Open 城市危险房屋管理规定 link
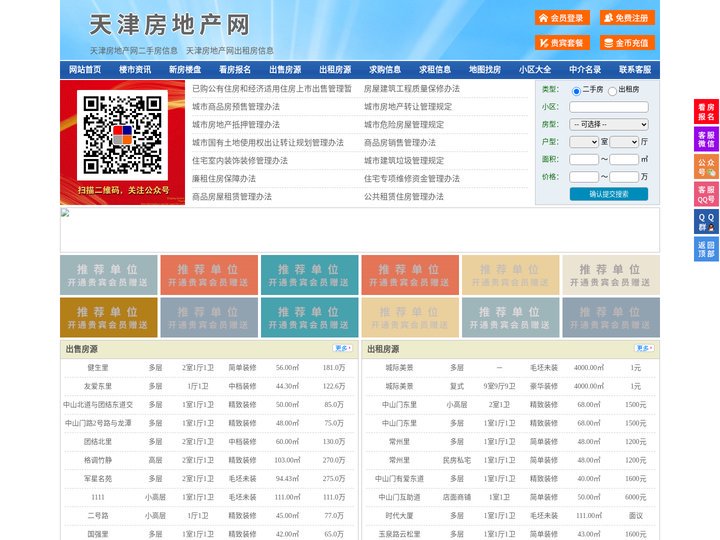 tap(404, 124)
